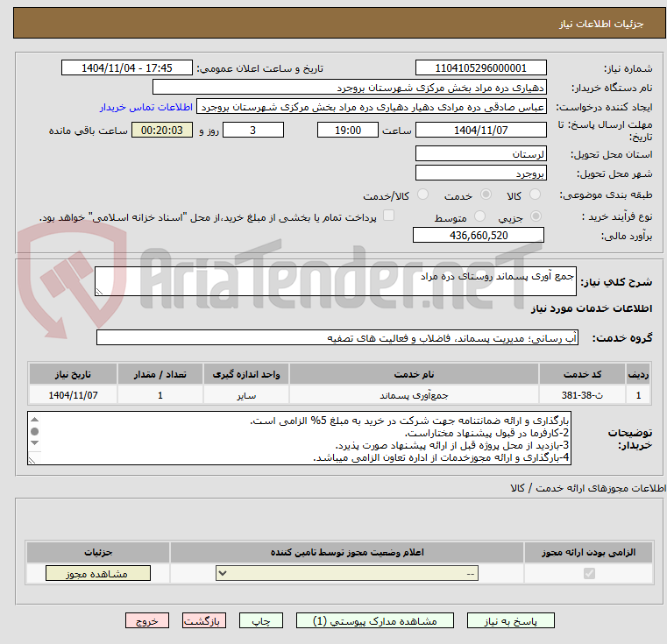Click the شماره نیاز field 1104105296000001

click(480, 67)
